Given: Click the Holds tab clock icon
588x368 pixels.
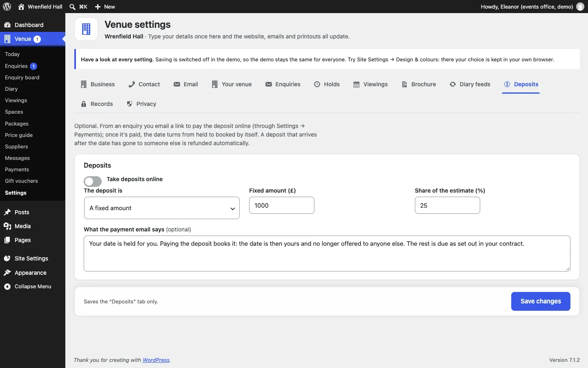Looking at the screenshot, I should point(317,84).
